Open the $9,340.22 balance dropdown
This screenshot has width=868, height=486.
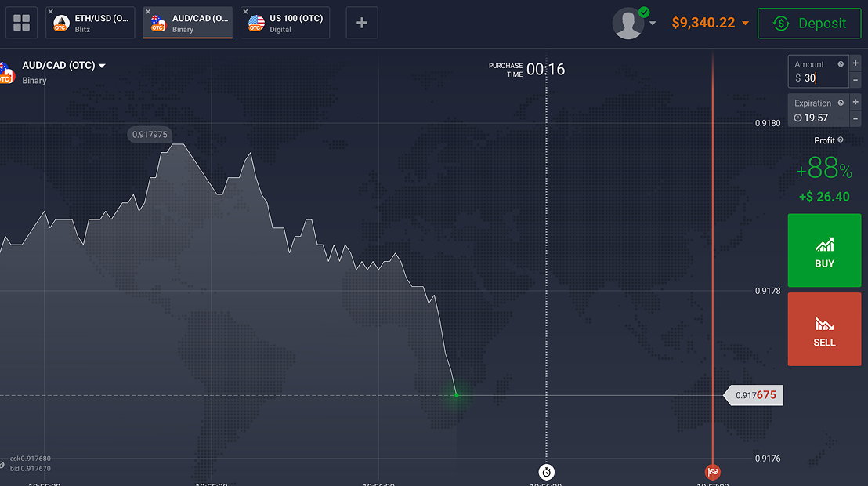click(745, 24)
